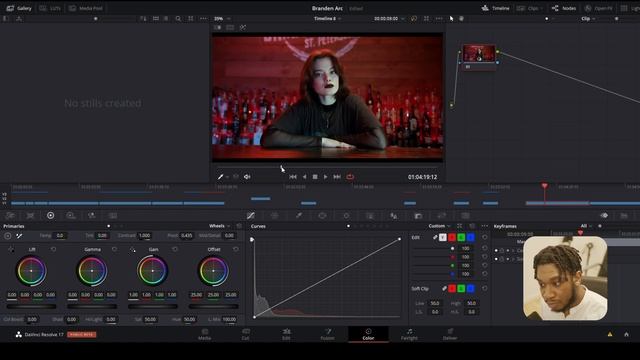Open the Clip mode dropdown in node editor
Viewport: 640px width, 360px height.
coord(588,19)
